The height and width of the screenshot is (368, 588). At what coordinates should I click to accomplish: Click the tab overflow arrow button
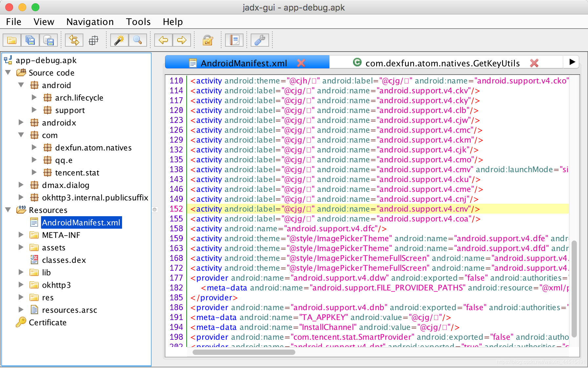click(x=572, y=62)
